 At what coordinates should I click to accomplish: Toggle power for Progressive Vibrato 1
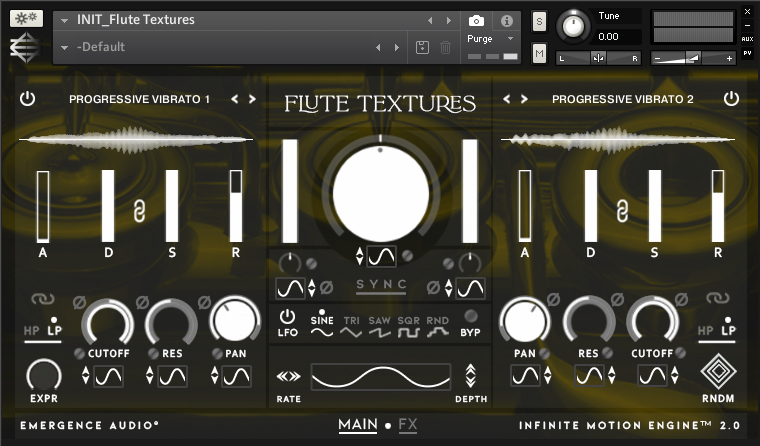27,99
